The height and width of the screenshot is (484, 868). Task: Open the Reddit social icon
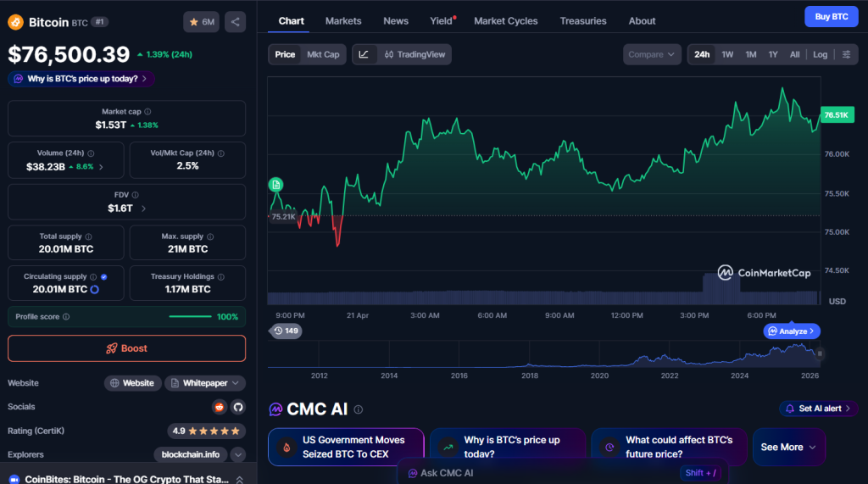tap(220, 407)
